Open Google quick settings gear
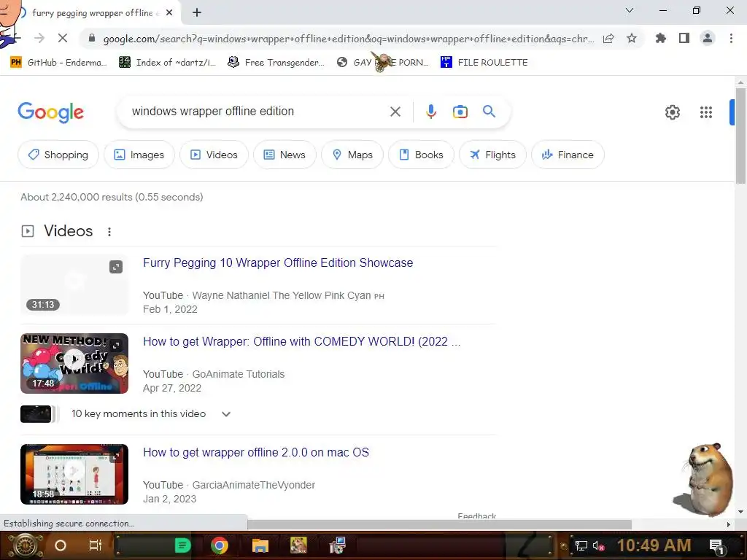Screen dimensions: 747x560 coord(672,112)
